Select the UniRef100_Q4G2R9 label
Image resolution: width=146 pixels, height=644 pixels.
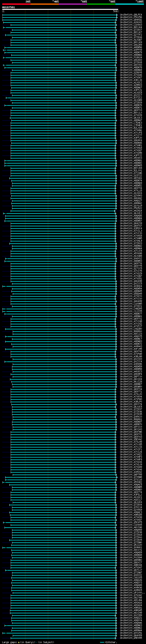coord(131,45)
